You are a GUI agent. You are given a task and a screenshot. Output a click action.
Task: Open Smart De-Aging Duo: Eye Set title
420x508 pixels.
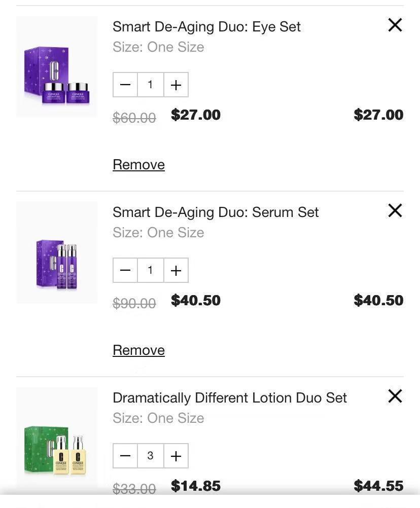pos(206,26)
